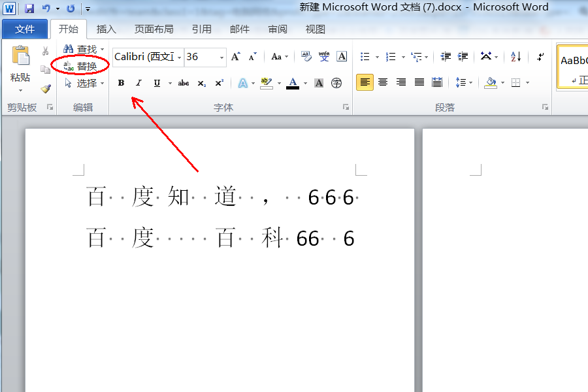Redo with the repeat arrow icon
588x392 pixels.
pyautogui.click(x=71, y=8)
